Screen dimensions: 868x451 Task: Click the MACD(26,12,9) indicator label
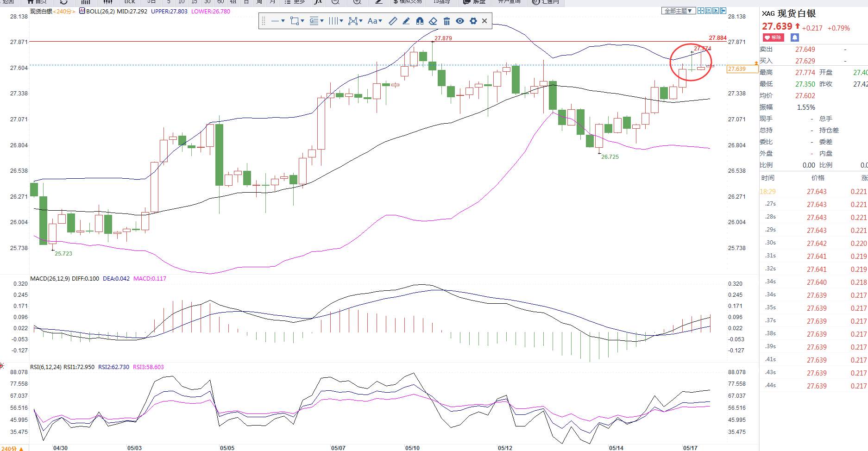point(50,279)
